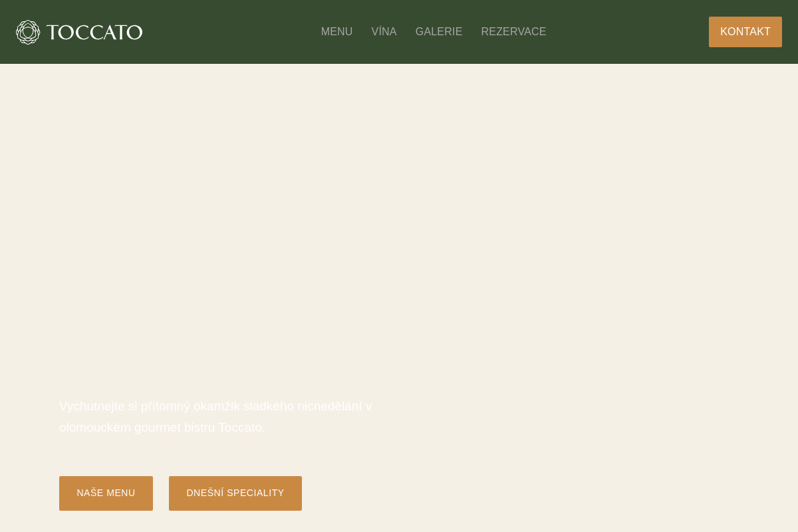Open the MENU navigation item
798x532 pixels.
(x=336, y=32)
